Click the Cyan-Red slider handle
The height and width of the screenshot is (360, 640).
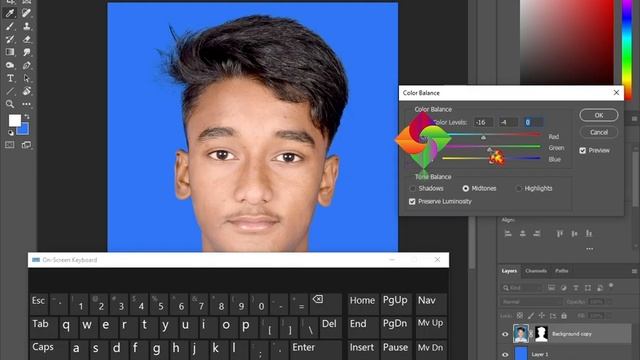483,138
